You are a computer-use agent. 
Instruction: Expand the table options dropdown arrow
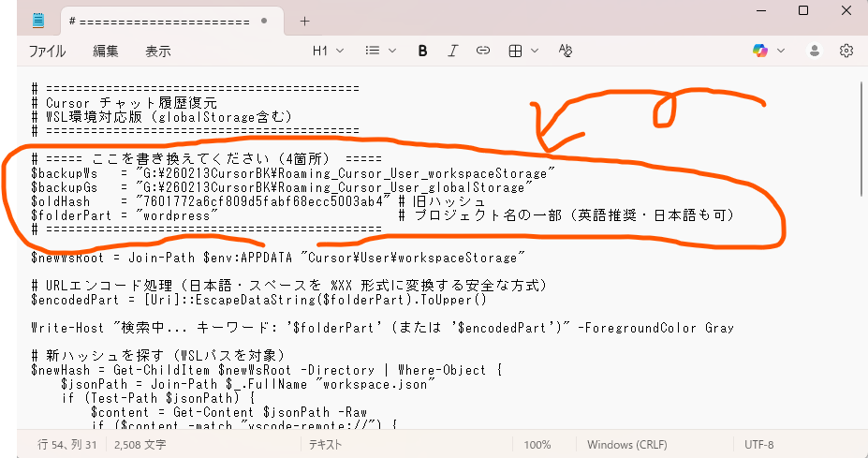pos(535,51)
